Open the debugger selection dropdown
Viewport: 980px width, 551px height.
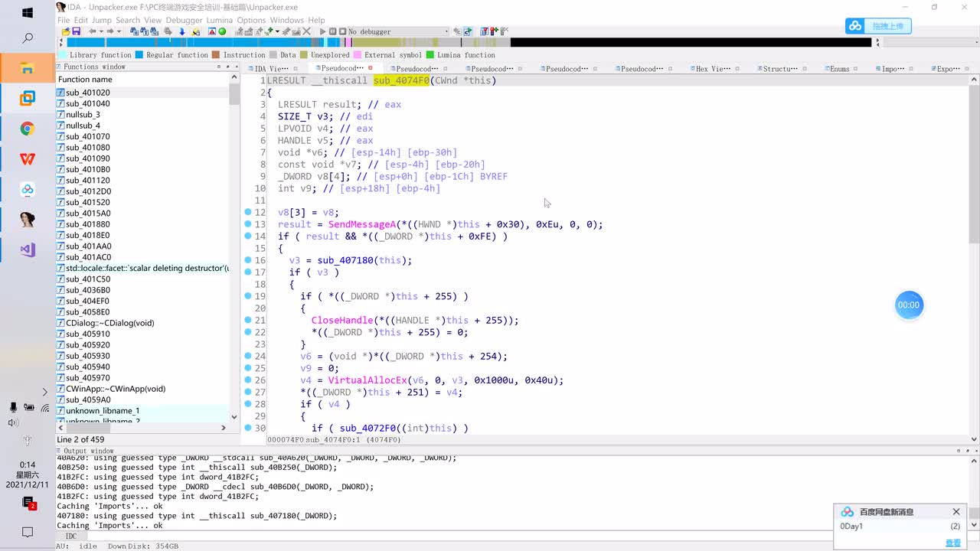click(x=398, y=31)
